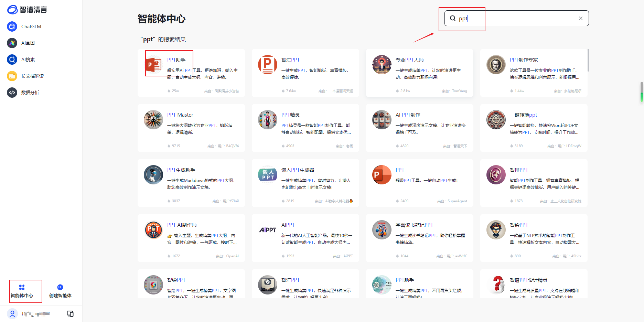Click the conversation icon beside the avatar

tap(70, 314)
